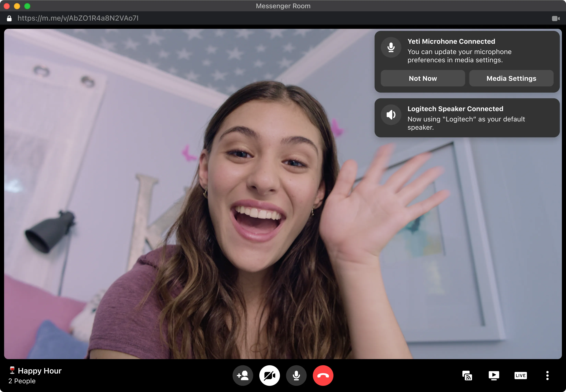Click the add people icon
Screen dimensions: 566x392
(x=243, y=375)
